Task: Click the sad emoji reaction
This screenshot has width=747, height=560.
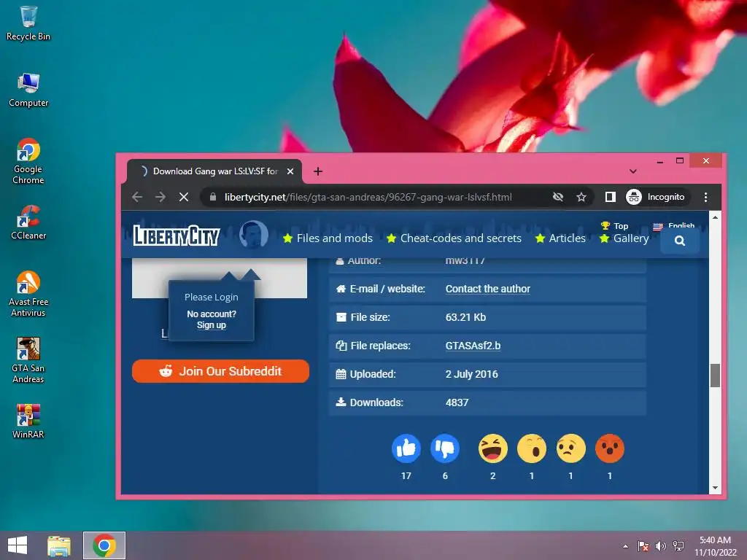Action: 570,448
